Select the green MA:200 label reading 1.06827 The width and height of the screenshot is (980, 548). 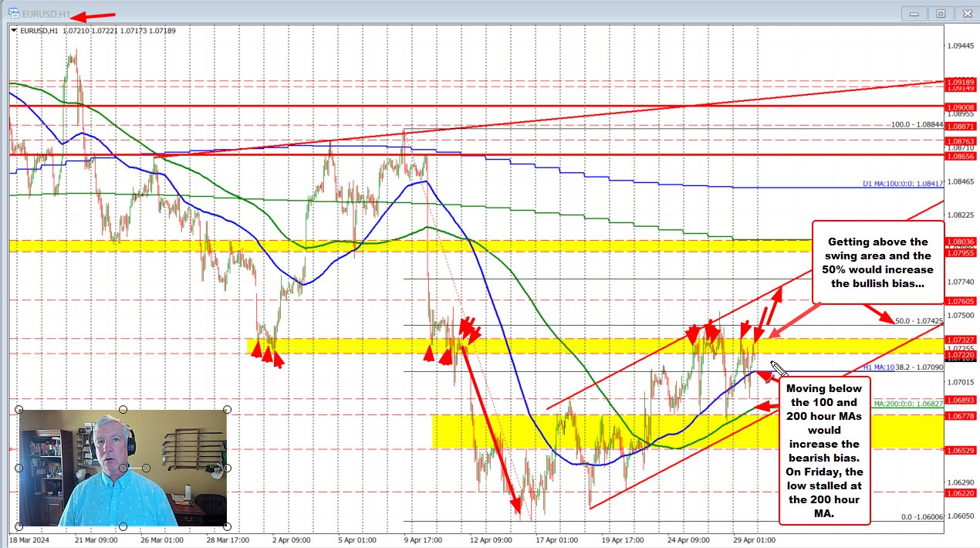pos(907,402)
